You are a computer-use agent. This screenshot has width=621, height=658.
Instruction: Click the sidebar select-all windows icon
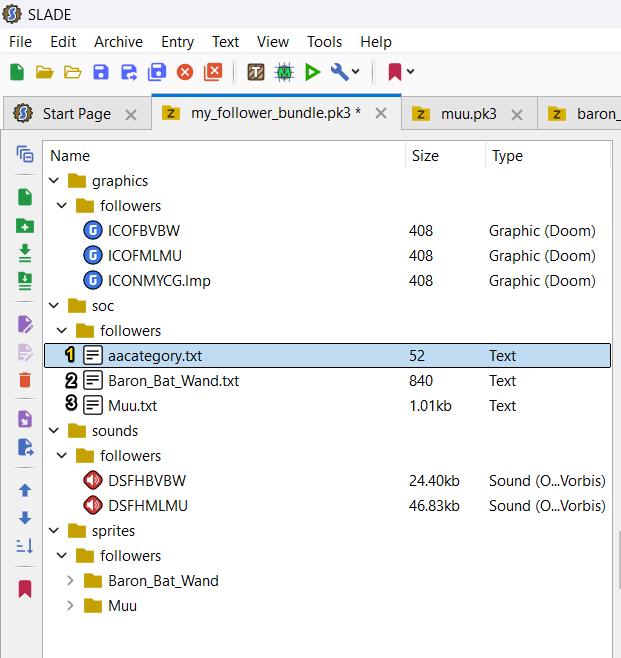25,154
